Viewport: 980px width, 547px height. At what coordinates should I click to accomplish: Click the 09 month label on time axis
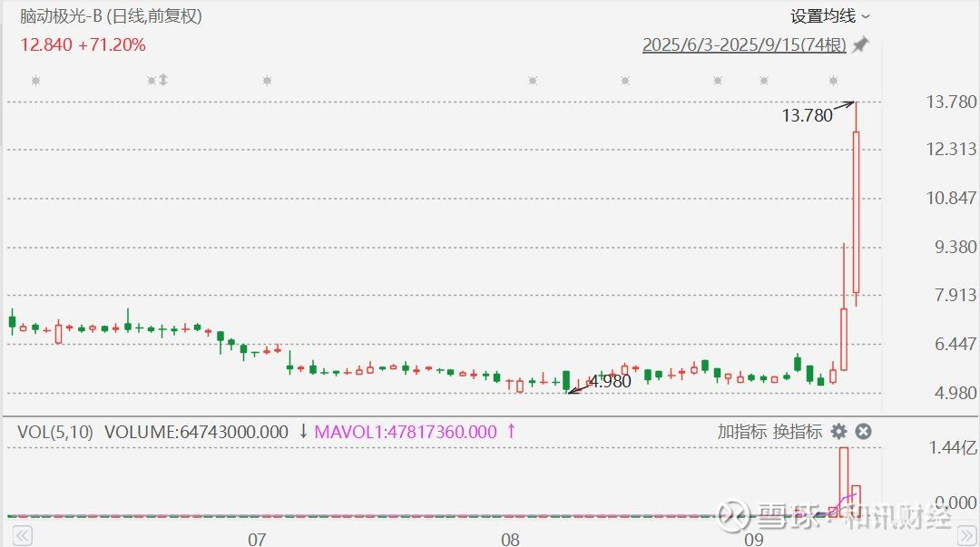754,539
